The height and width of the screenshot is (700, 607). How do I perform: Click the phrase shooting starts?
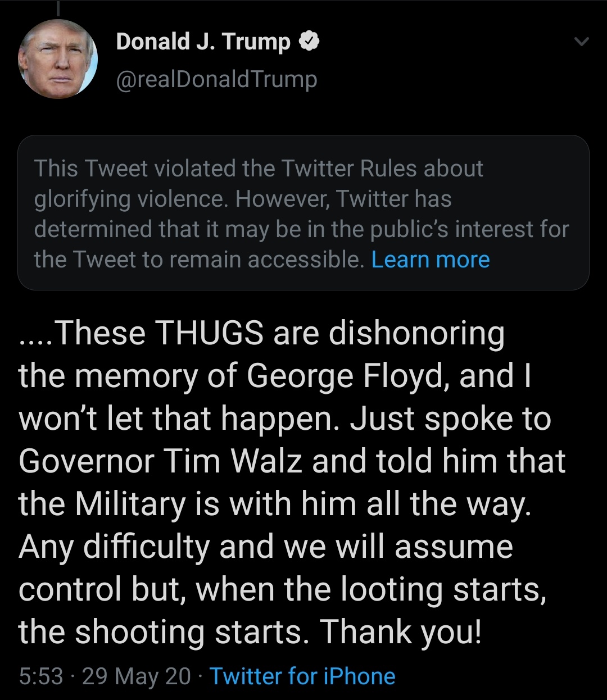[192, 632]
